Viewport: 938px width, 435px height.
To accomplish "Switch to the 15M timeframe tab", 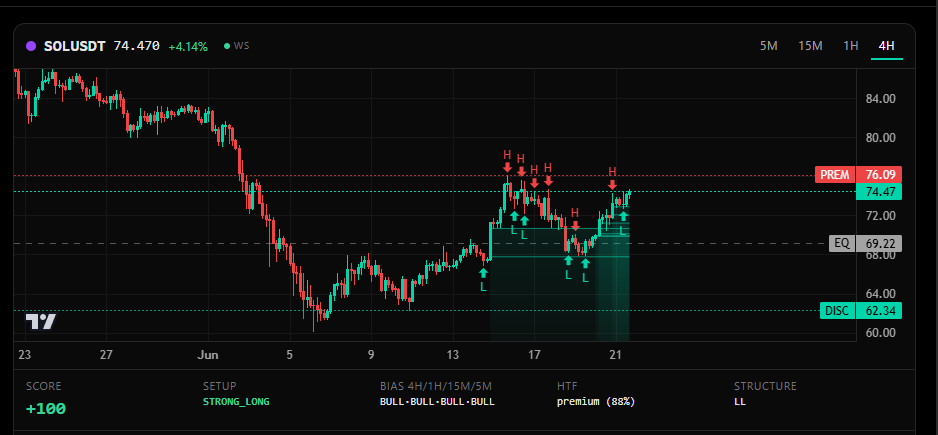I will [x=810, y=46].
